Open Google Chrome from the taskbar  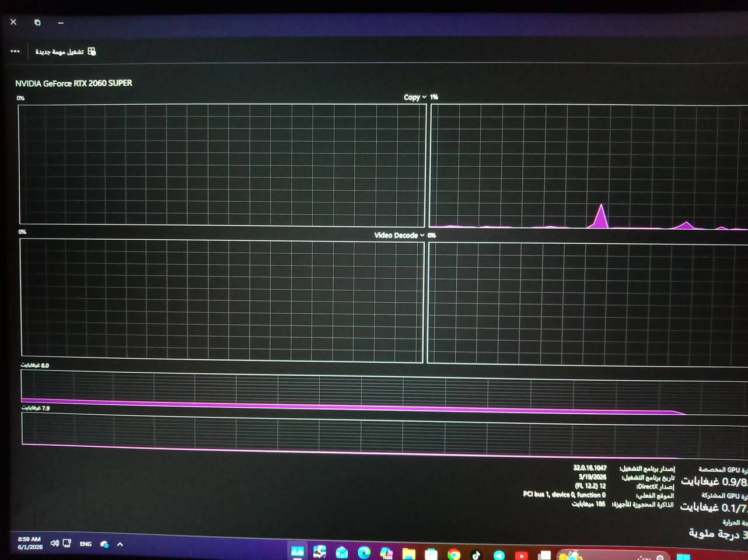(453, 554)
